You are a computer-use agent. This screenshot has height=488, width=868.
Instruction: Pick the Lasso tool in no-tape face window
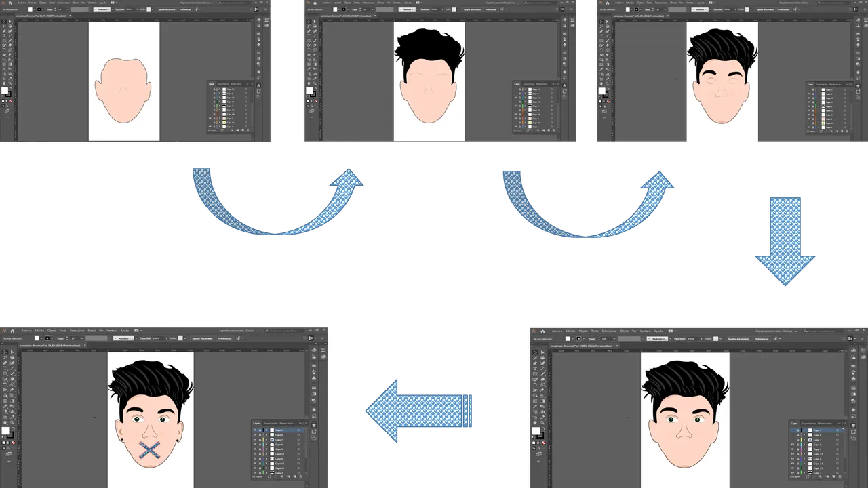pos(542,358)
